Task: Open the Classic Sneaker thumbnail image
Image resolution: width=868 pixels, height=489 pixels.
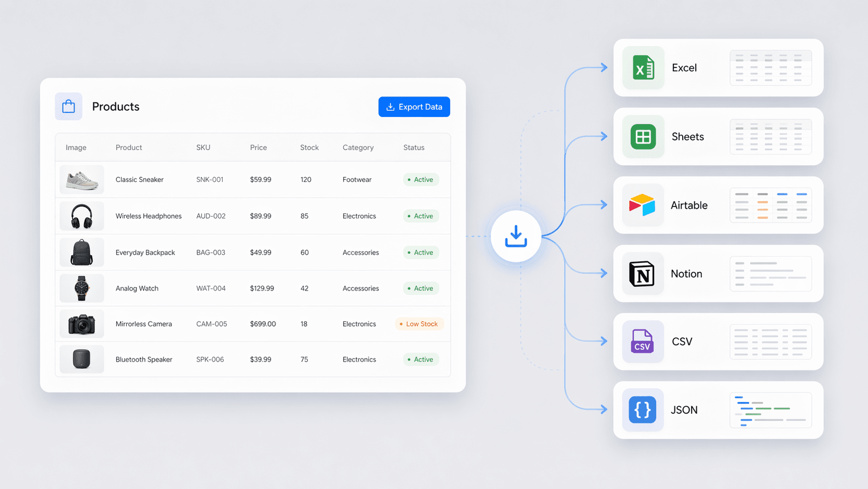Action: 82,180
